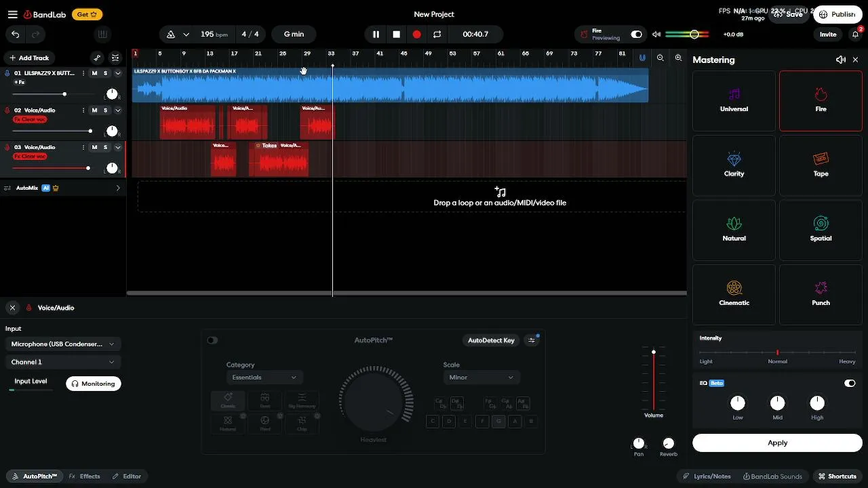
Task: Solo track 02 Voice/Audio
Action: [105, 110]
